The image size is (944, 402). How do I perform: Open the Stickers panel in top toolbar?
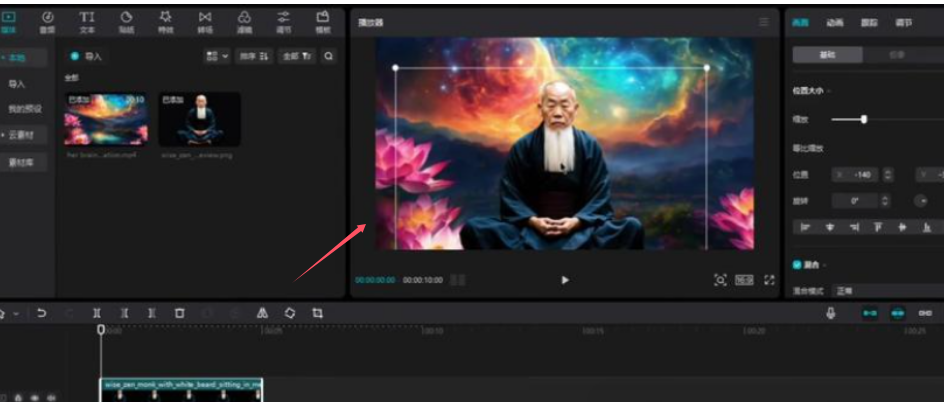tap(126, 21)
